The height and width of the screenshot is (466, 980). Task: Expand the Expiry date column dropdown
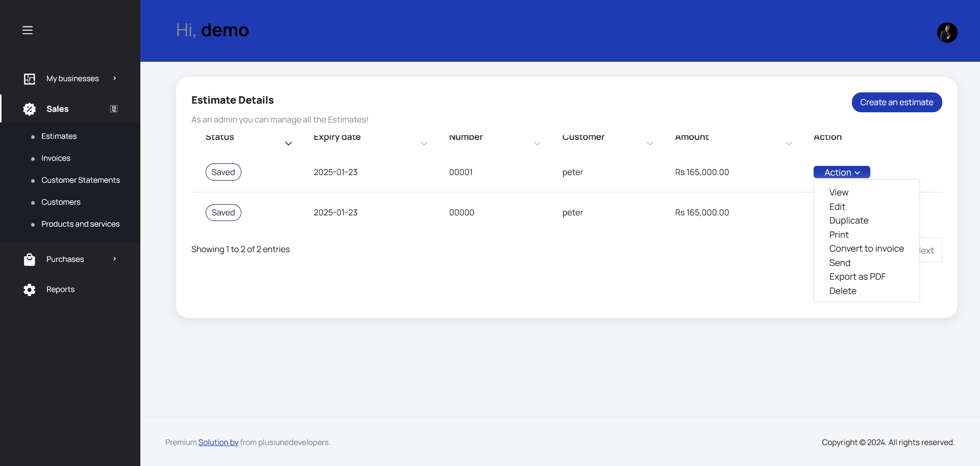pyautogui.click(x=424, y=143)
